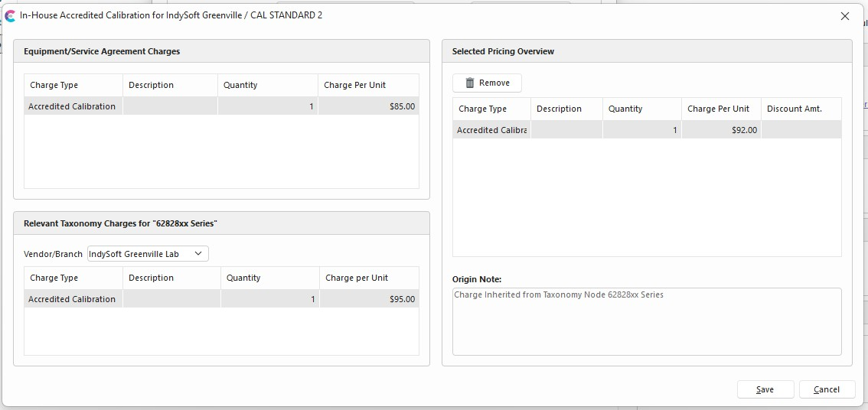Click Charge per Unit header in taxonomy table
The width and height of the screenshot is (868, 410).
tap(368, 278)
